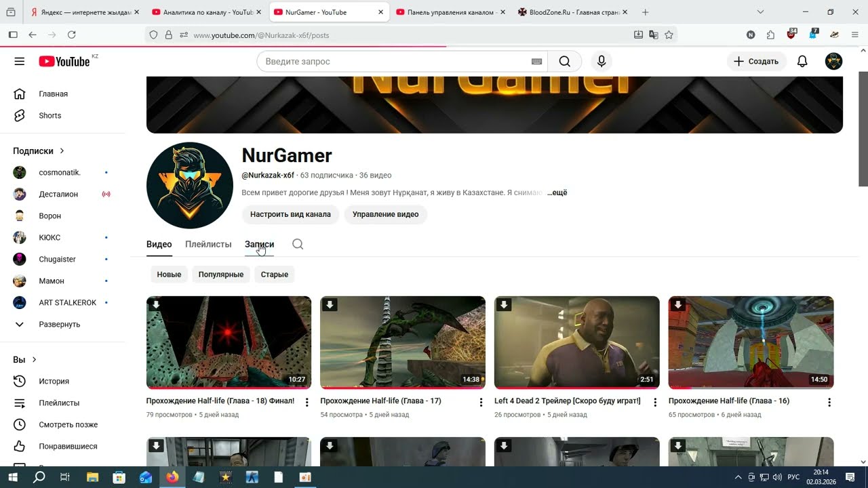Viewport: 868px width, 488px height.
Task: Bookmark this page with the star
Action: [669, 35]
